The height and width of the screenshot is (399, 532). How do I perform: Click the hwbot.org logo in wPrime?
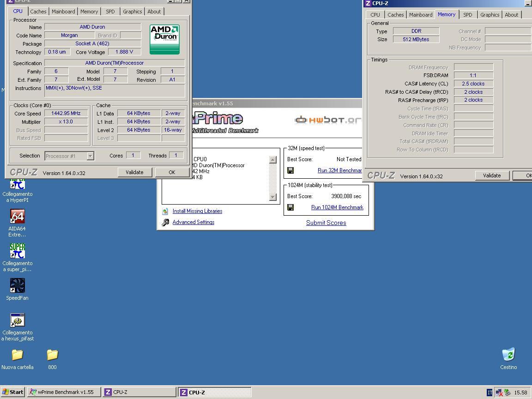click(328, 120)
